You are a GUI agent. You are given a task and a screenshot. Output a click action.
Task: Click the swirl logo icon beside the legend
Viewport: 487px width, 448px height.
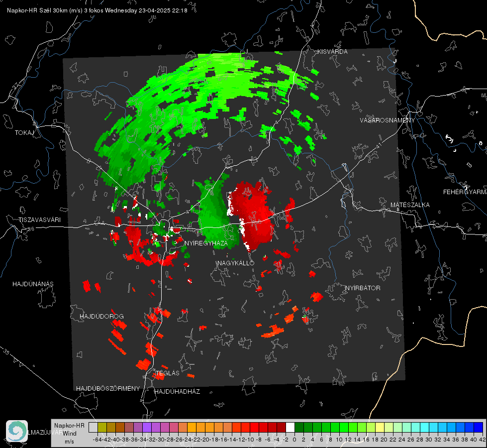click(x=17, y=431)
